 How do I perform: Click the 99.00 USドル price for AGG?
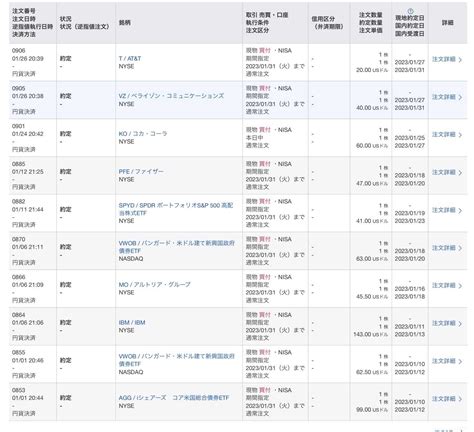[372, 409]
